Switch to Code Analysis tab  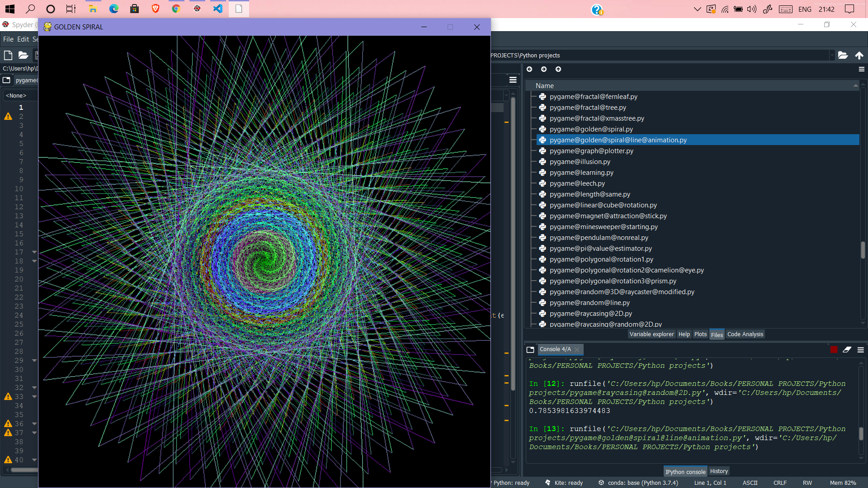(745, 334)
